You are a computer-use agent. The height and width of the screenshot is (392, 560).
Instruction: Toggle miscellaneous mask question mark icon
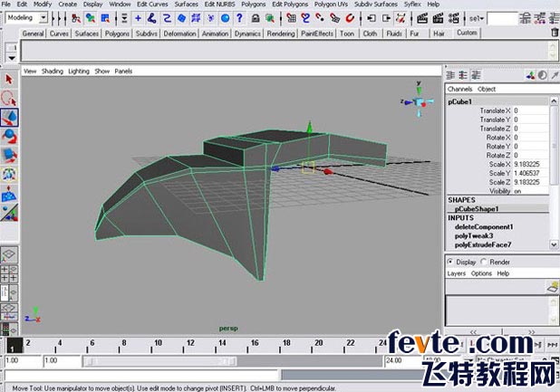coord(239,18)
